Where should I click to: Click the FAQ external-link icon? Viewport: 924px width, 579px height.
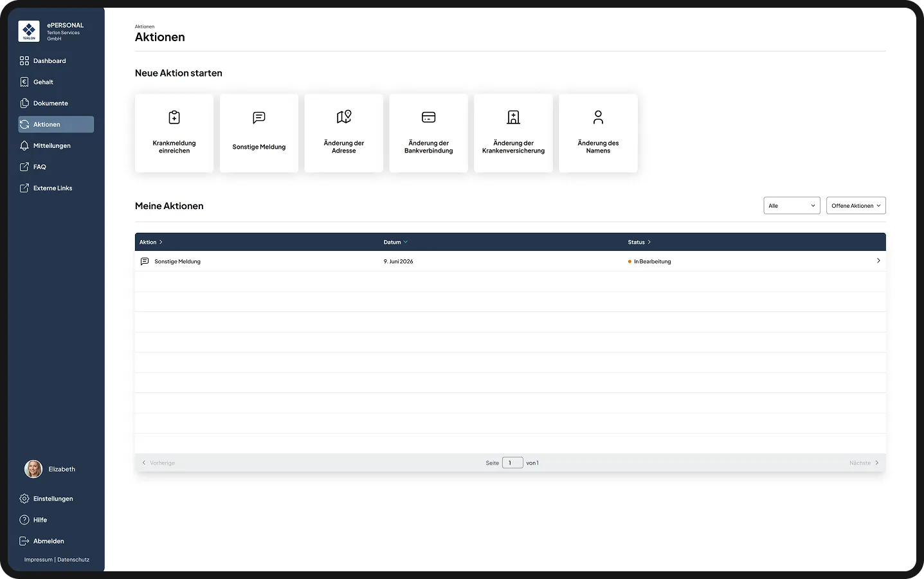24,167
